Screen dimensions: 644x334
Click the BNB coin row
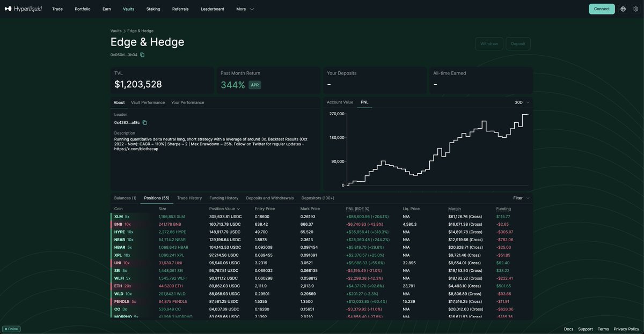point(321,224)
